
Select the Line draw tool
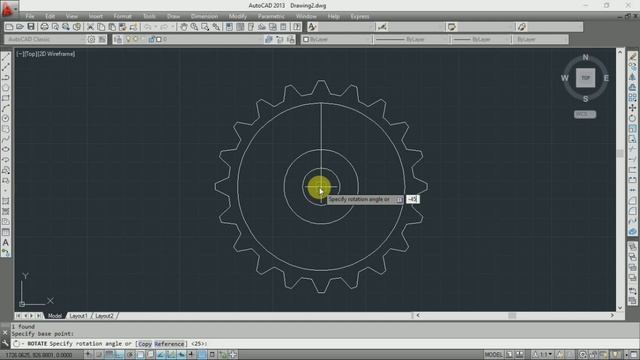tap(6, 57)
